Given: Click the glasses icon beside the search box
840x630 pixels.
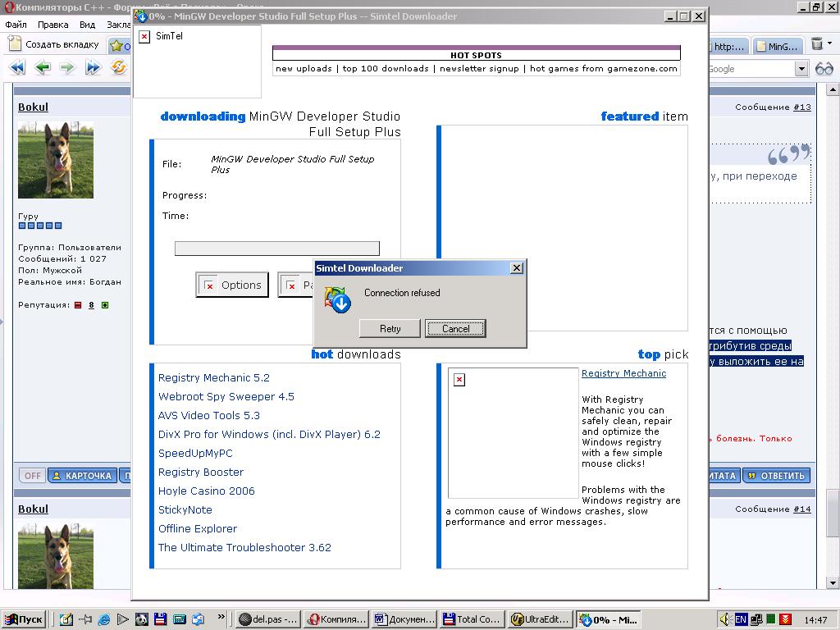Looking at the screenshot, I should tap(824, 69).
